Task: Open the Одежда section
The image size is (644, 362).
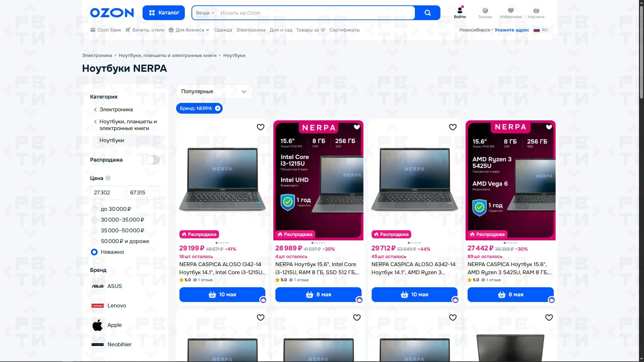Action: coord(223,30)
